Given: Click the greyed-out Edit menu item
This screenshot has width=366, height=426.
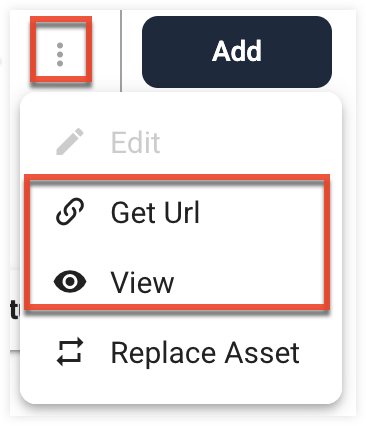Looking at the screenshot, I should coord(181,142).
